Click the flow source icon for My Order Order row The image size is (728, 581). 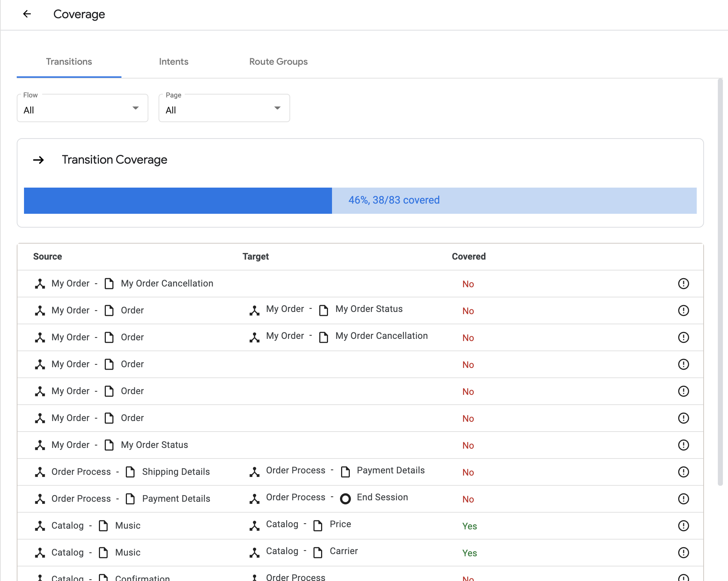(x=40, y=310)
